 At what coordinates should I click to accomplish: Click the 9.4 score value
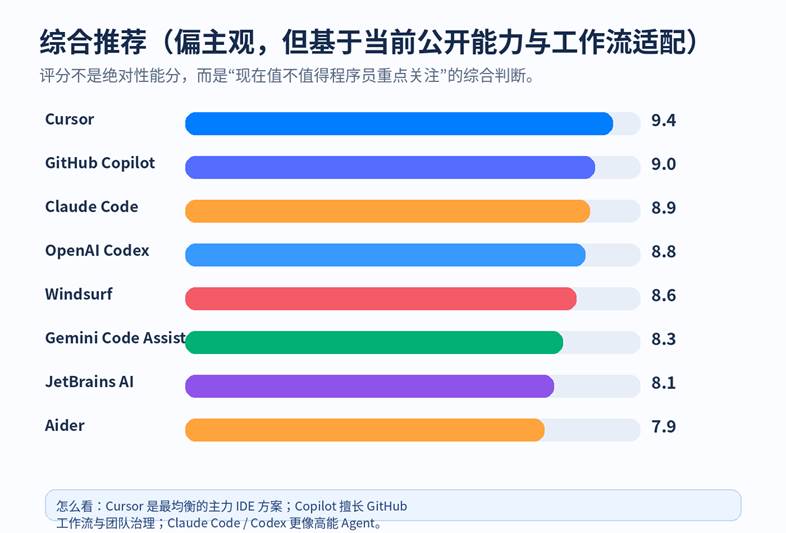click(663, 121)
